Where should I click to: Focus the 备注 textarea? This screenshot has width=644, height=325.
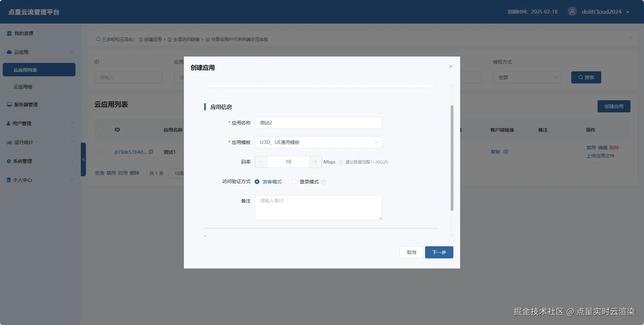(x=318, y=207)
